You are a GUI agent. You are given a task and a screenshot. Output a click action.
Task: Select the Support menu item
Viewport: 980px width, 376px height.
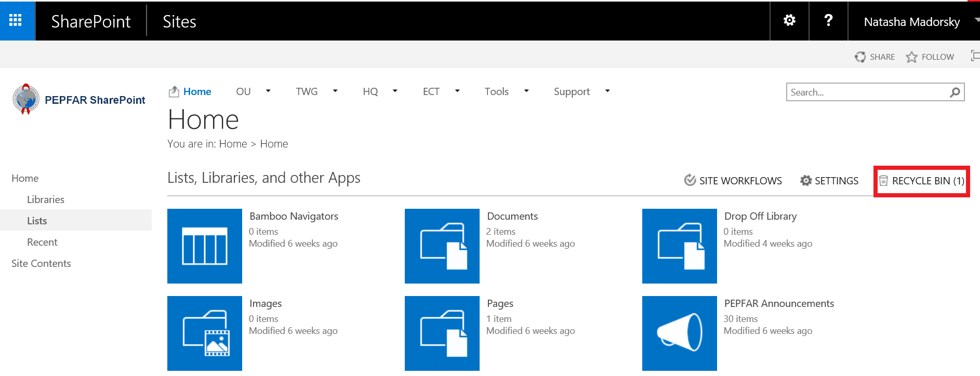[572, 92]
